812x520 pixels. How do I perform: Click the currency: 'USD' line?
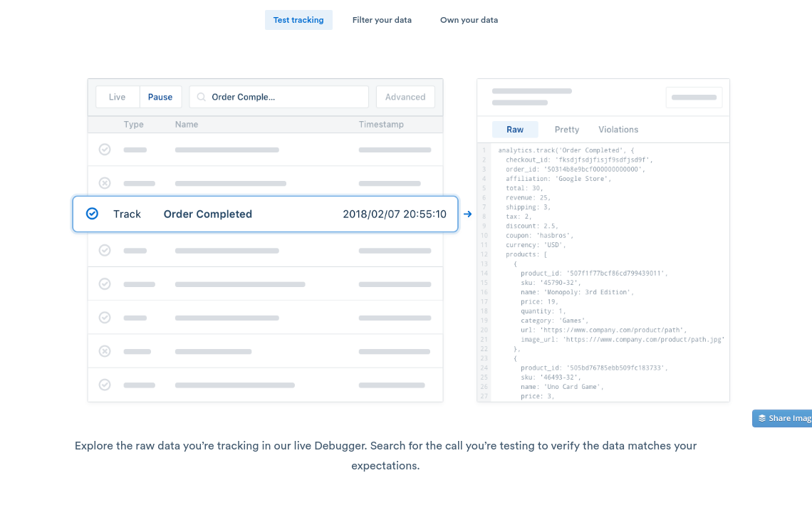click(536, 245)
